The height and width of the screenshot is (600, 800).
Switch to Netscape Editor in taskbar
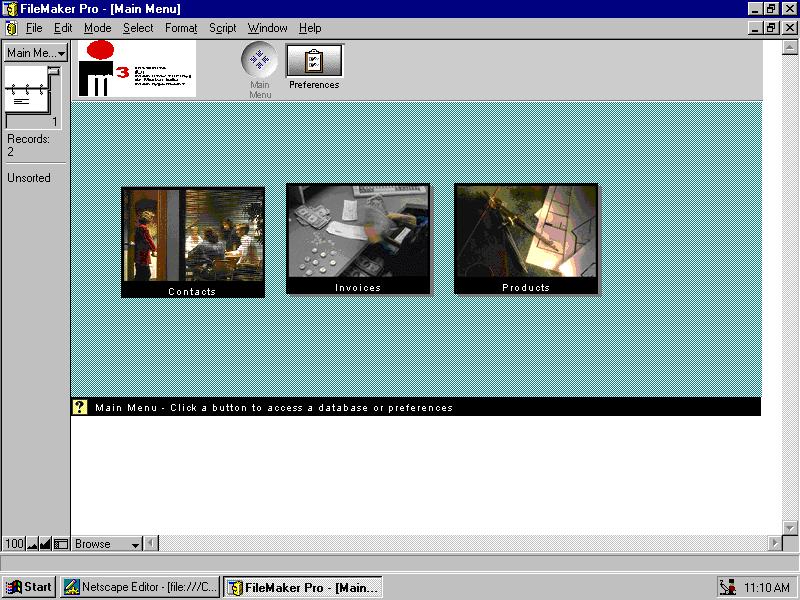point(139,587)
